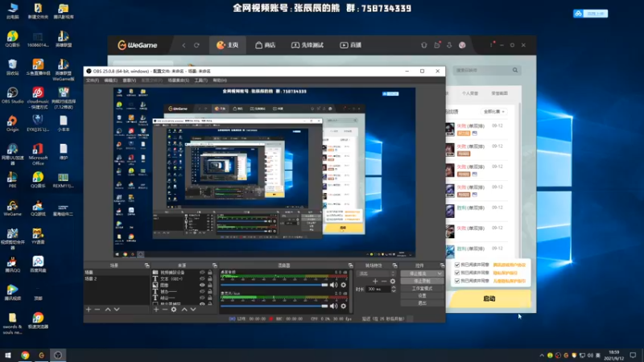Add a scene transition with plus icon
The image size is (644, 362).
[375, 281]
